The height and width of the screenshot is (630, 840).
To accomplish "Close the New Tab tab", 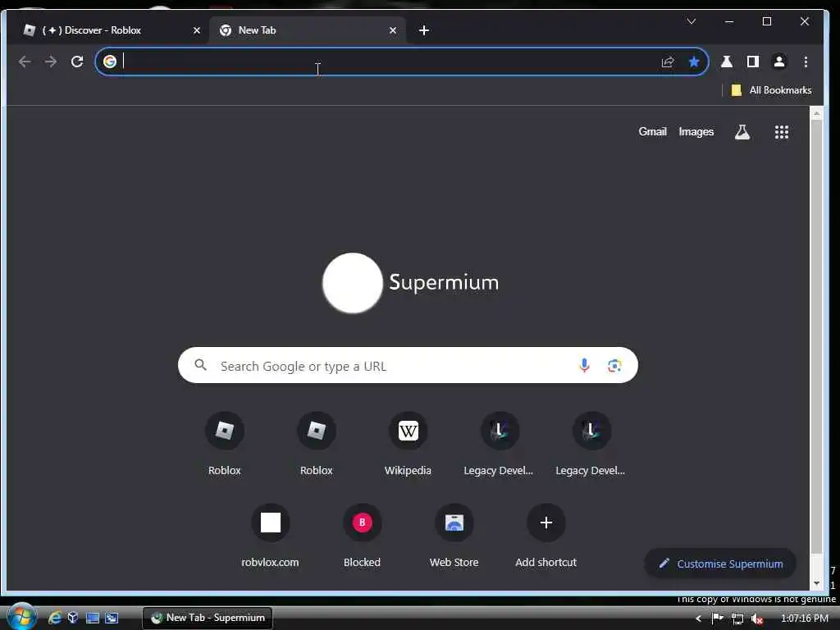I will tap(393, 30).
